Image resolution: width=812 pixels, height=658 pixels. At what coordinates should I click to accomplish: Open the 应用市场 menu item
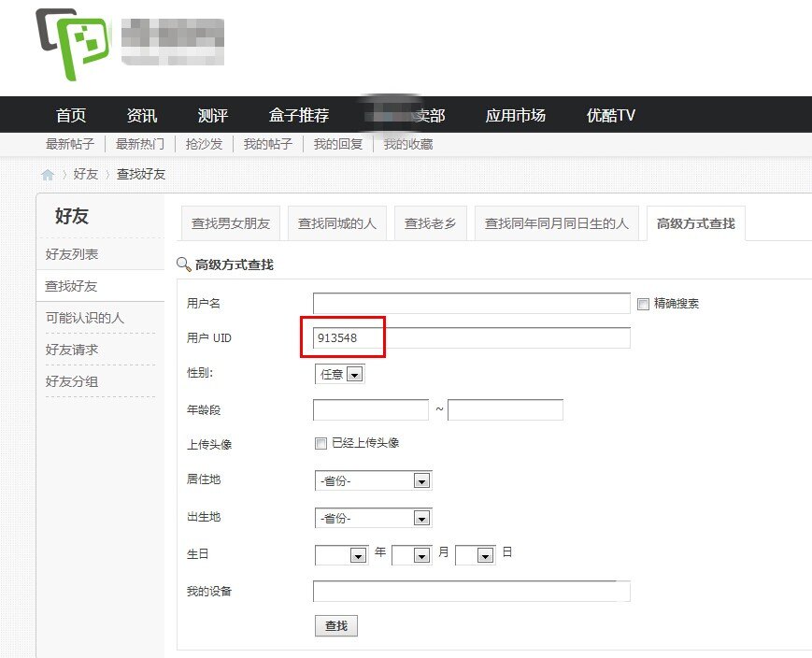tap(515, 114)
